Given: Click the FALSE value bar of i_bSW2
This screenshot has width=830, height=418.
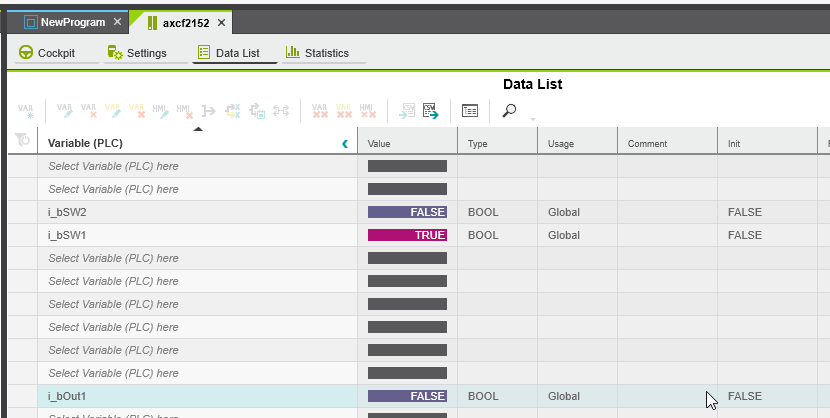Looking at the screenshot, I should click(407, 212).
